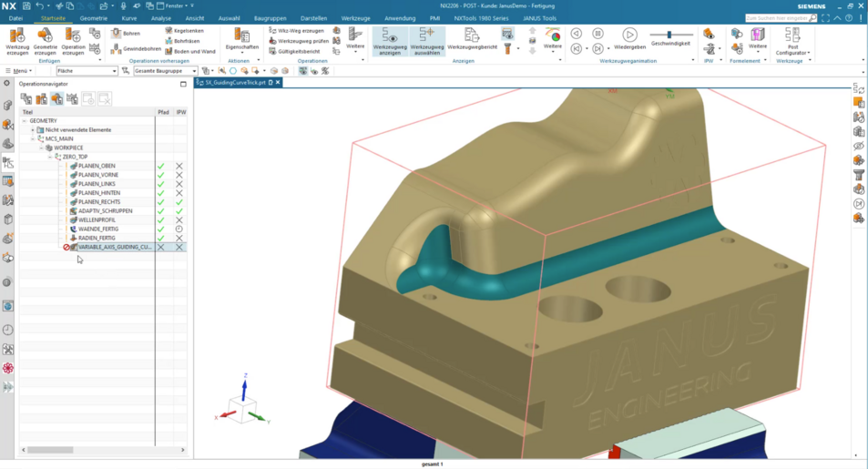868x469 pixels.
Task: Expand Weitere in Anzeigen group
Action: pyautogui.click(x=553, y=40)
